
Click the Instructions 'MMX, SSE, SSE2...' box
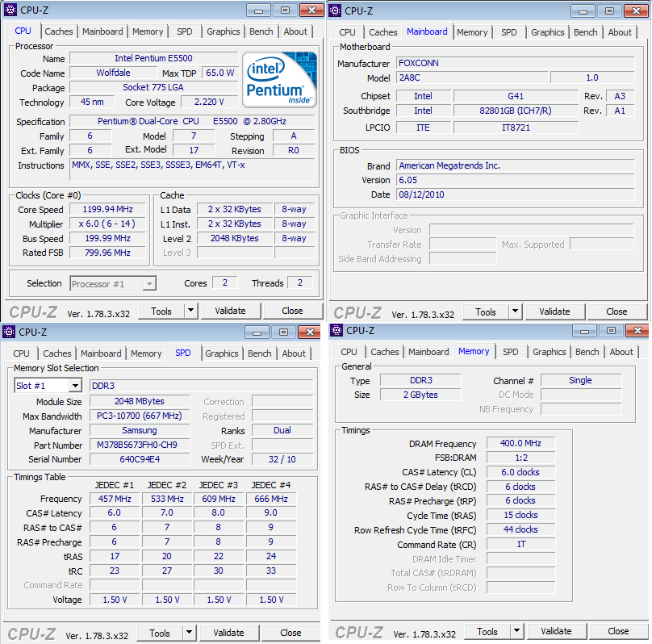[x=192, y=169]
